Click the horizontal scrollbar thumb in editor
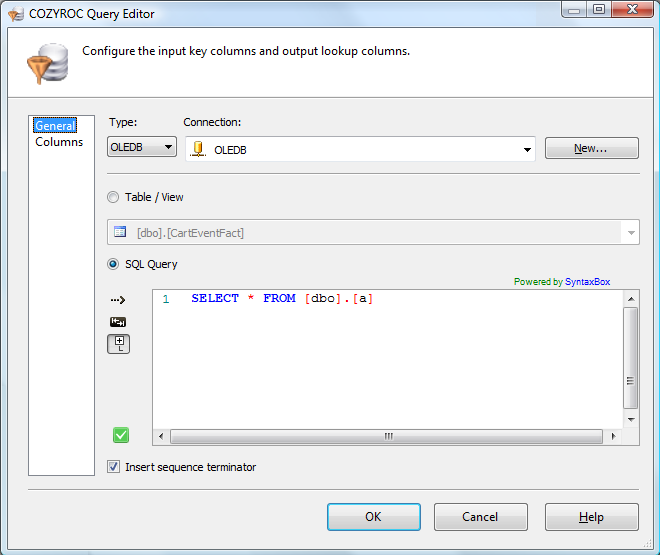 [386, 436]
